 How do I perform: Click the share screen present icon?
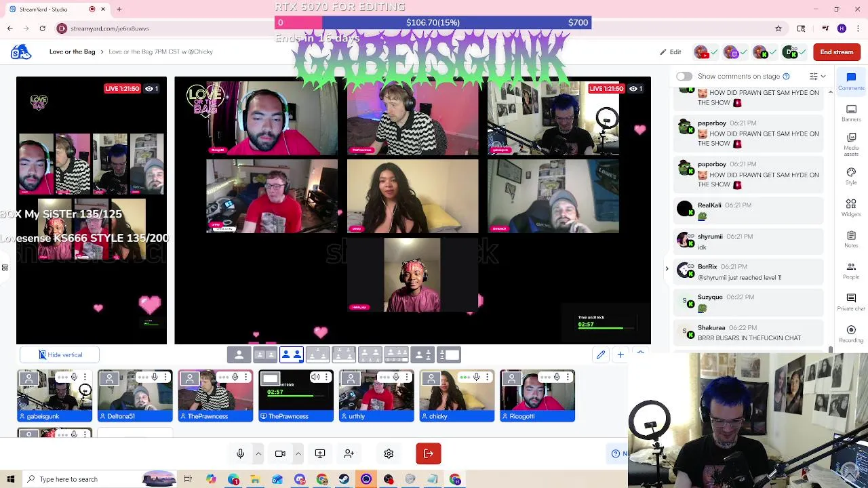pos(320,453)
